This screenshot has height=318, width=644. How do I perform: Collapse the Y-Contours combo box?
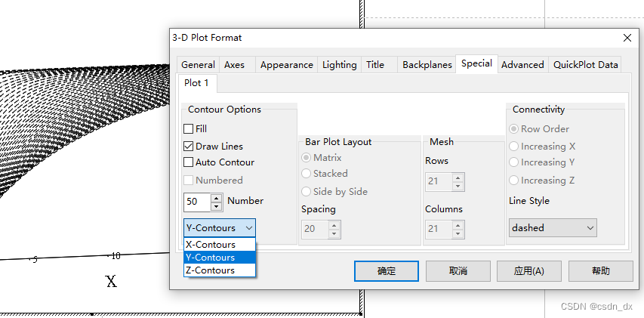click(x=220, y=227)
